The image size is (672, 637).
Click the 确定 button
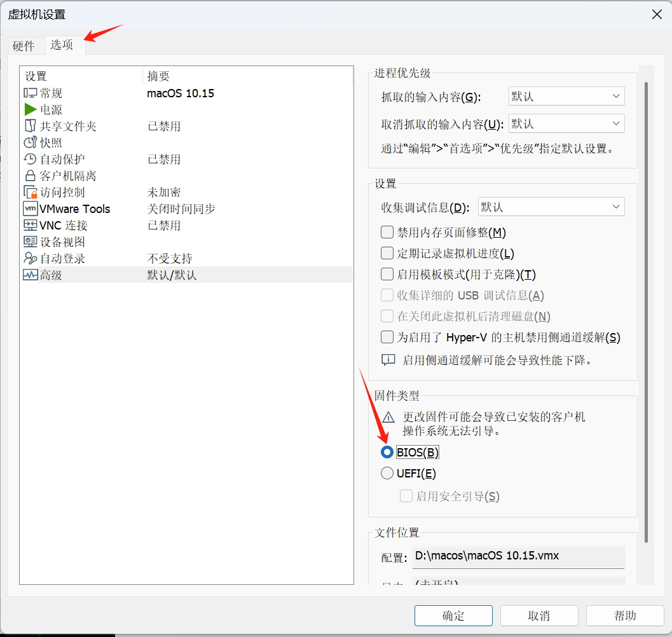[453, 615]
